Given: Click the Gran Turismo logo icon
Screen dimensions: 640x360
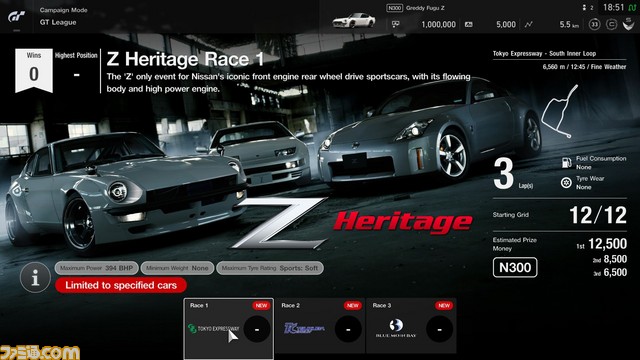Looking at the screenshot, I should click(16, 17).
